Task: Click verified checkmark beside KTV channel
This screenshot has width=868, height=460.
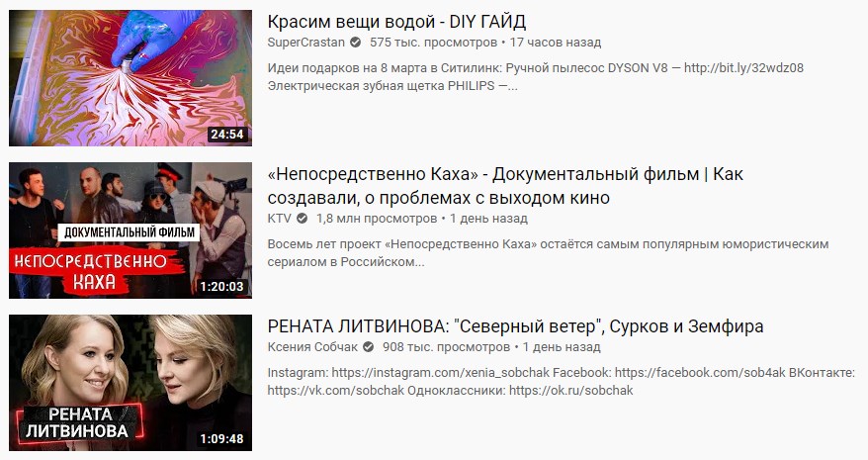Action: 302,219
